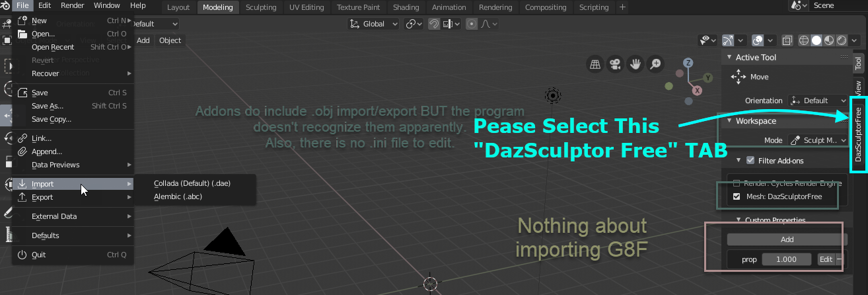Click the magnifier zoom view icon

point(655,64)
